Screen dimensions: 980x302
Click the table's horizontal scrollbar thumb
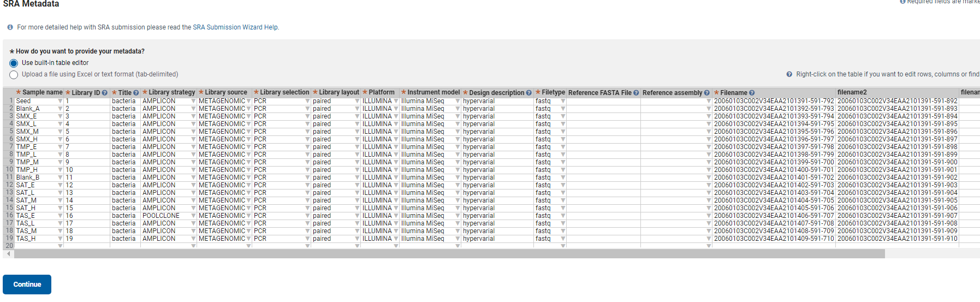point(449,254)
